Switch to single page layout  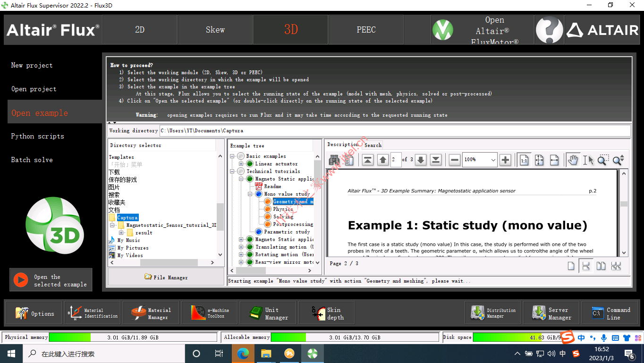pyautogui.click(x=571, y=266)
